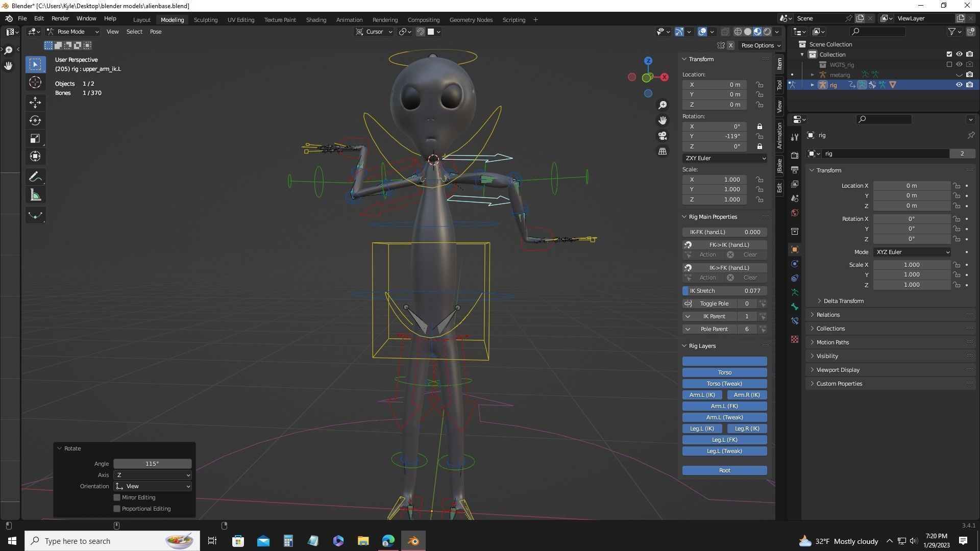
Task: Switch to the Sculpting workspace tab
Action: (205, 20)
